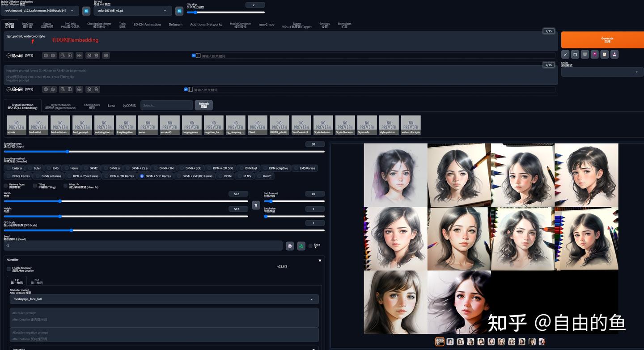Expand the ADetailer model dropdown

click(x=164, y=299)
